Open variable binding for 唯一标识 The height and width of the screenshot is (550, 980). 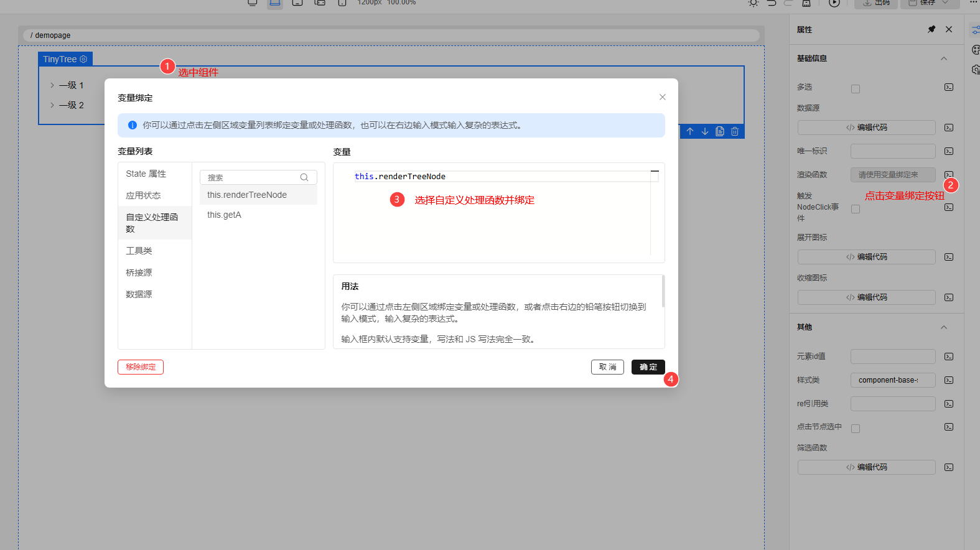[x=949, y=151]
